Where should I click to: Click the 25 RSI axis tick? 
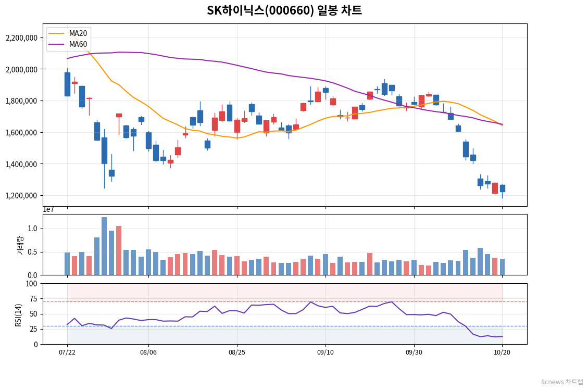pyautogui.click(x=33, y=329)
